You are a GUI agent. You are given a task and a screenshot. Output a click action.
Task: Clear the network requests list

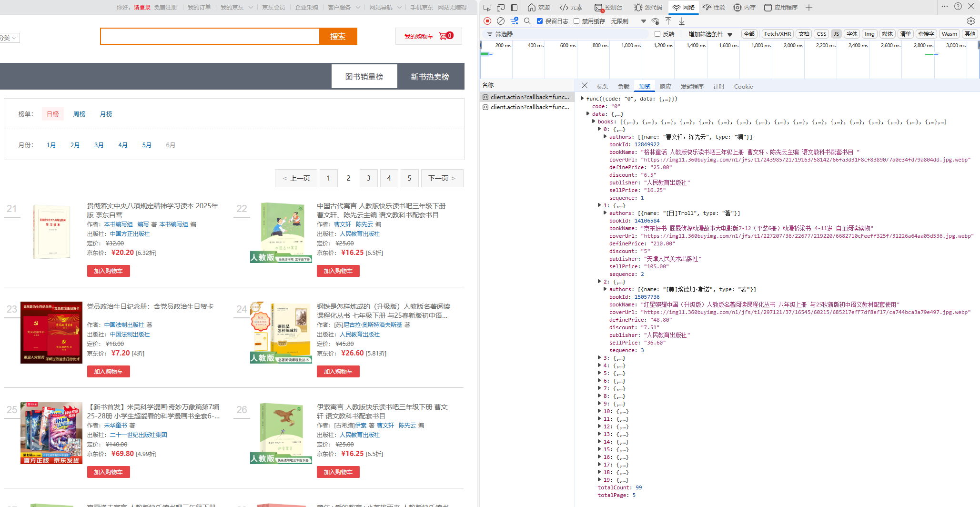click(x=500, y=21)
